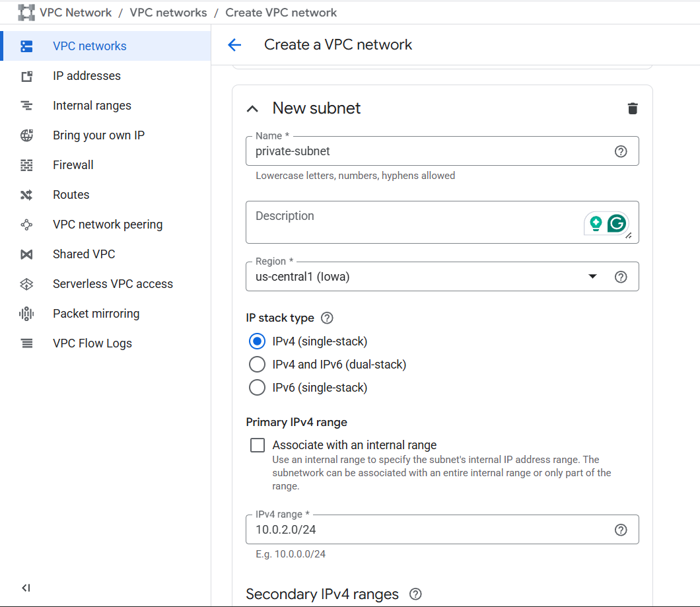Select IPv4 and IPv6 (dual-stack) option
The width and height of the screenshot is (700, 607).
(x=257, y=365)
